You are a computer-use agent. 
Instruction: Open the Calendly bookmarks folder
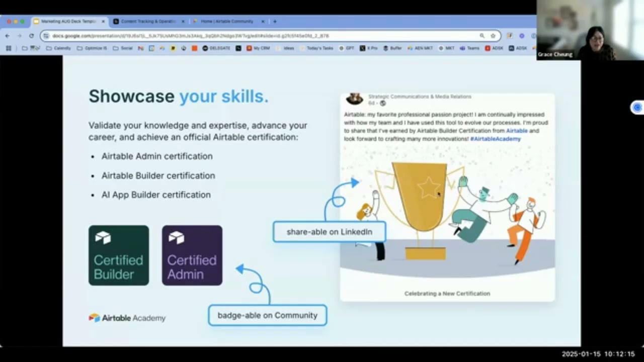[x=58, y=48]
